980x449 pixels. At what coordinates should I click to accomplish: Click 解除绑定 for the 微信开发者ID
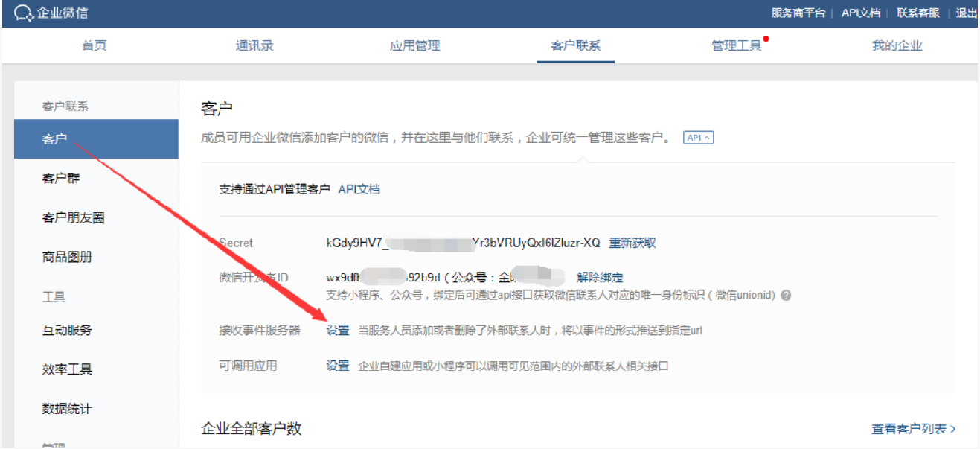pyautogui.click(x=600, y=277)
